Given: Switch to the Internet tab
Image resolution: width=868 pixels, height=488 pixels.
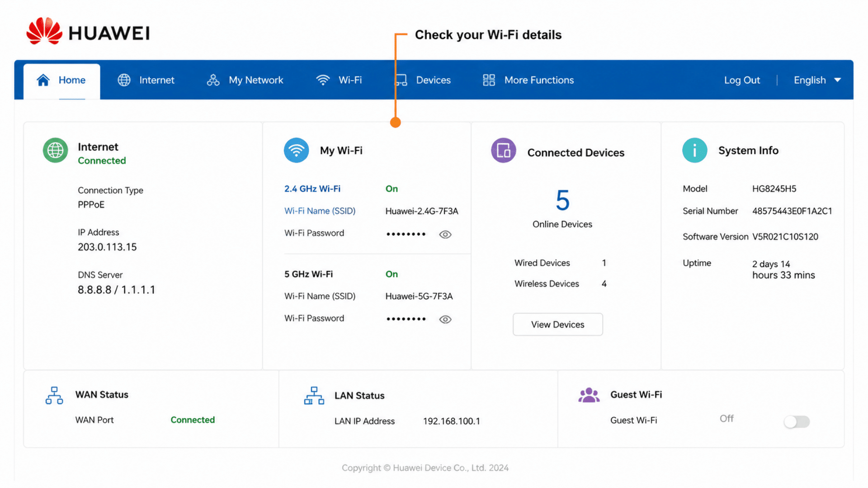Looking at the screenshot, I should pyautogui.click(x=146, y=80).
